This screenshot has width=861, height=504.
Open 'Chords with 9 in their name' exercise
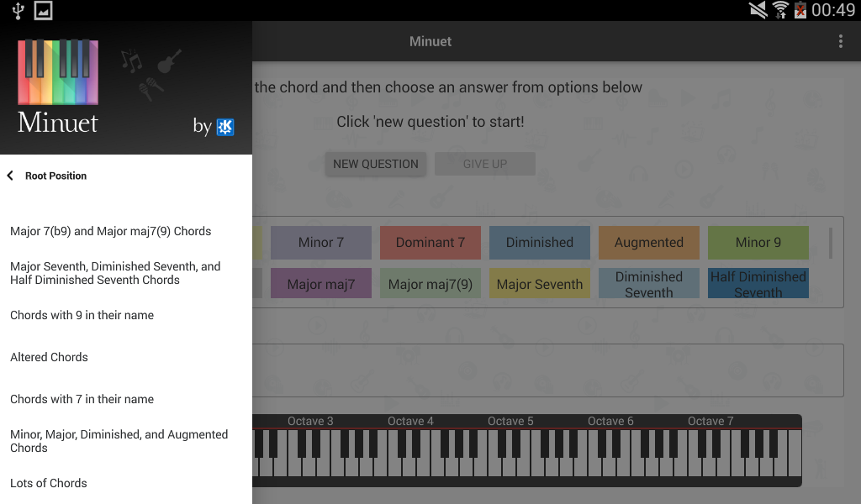[82, 315]
